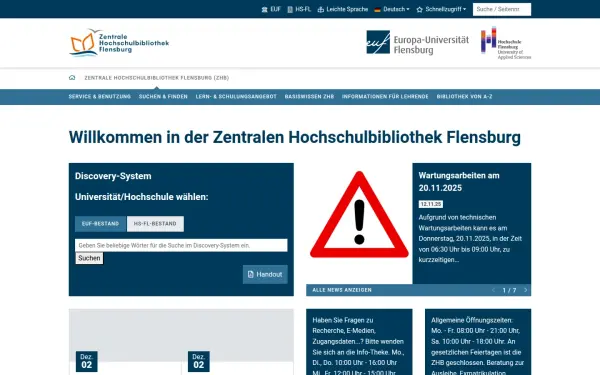Click the document icon on Handout button
The width and height of the screenshot is (600, 375).
coord(251,274)
